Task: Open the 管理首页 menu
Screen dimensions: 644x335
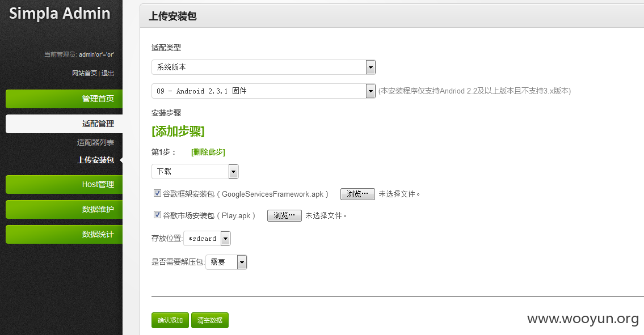Action: [64, 99]
